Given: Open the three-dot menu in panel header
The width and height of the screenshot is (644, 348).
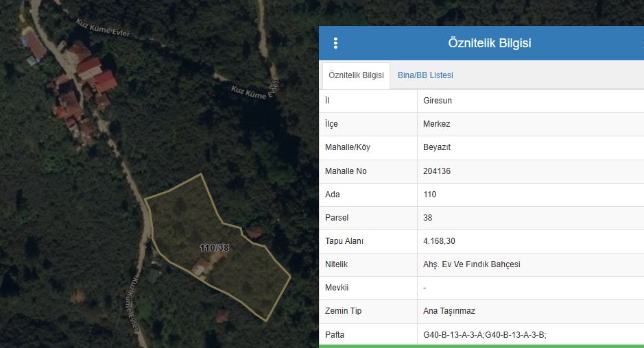Looking at the screenshot, I should pos(335,43).
